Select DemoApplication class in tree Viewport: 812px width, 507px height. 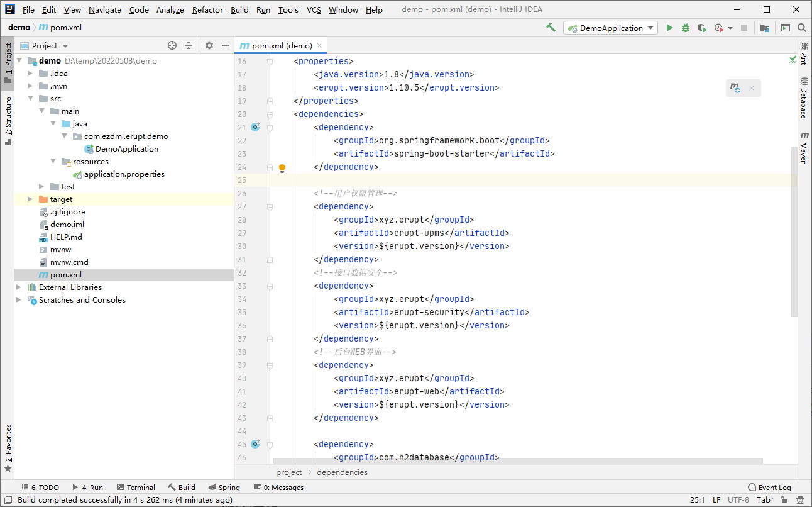coord(126,149)
